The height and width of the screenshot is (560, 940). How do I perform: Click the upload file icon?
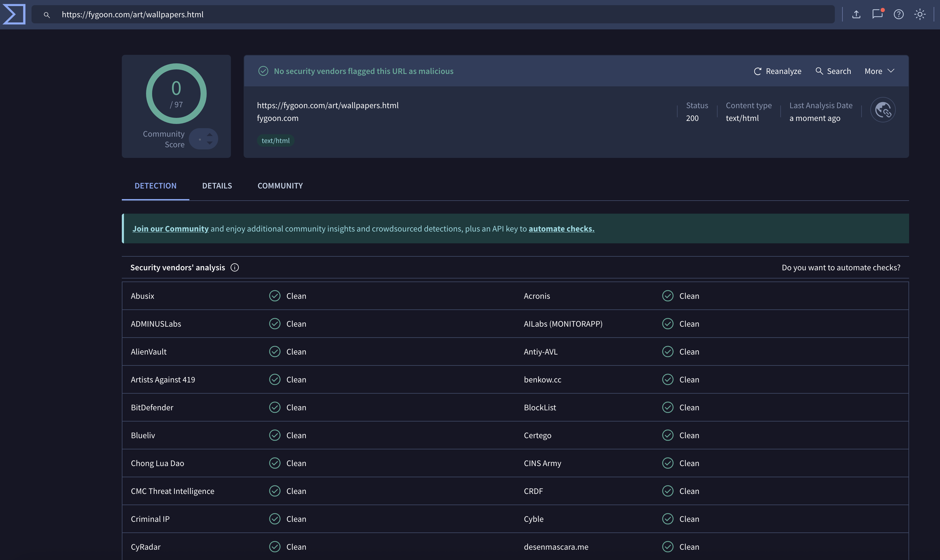[856, 14]
